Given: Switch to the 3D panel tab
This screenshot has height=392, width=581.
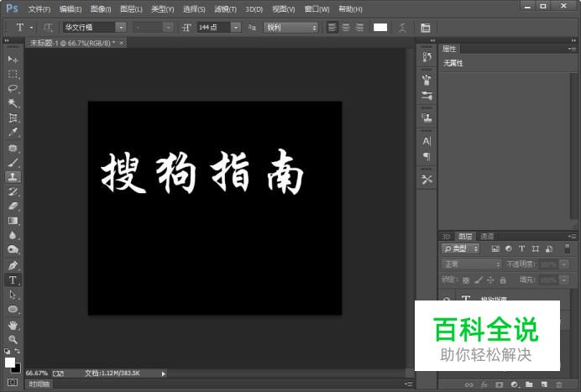Looking at the screenshot, I should (x=446, y=237).
